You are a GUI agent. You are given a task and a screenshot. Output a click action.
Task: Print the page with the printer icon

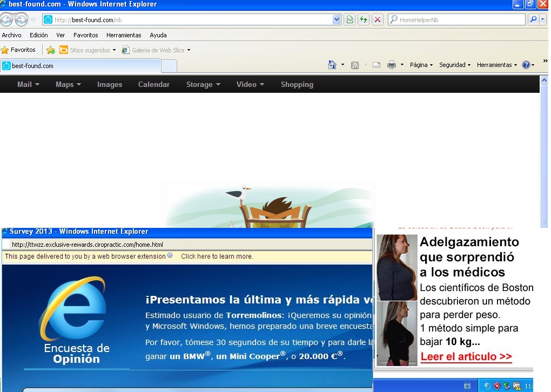click(392, 65)
